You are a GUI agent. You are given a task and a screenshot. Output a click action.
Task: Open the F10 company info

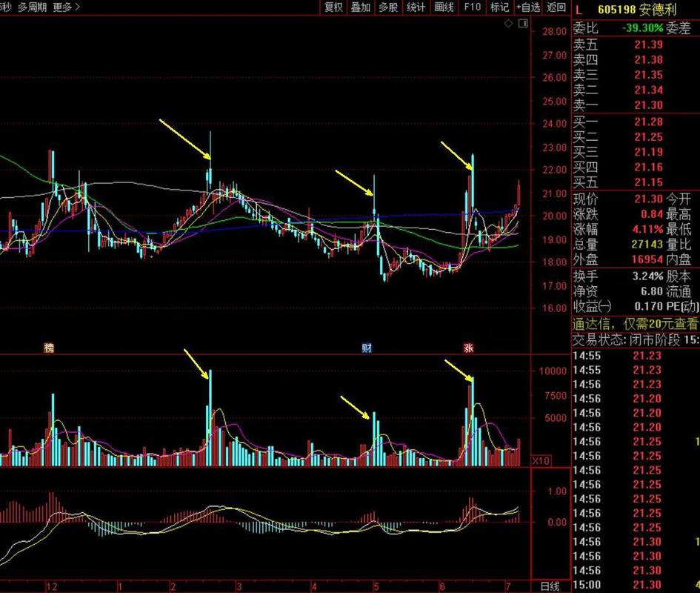coord(472,7)
